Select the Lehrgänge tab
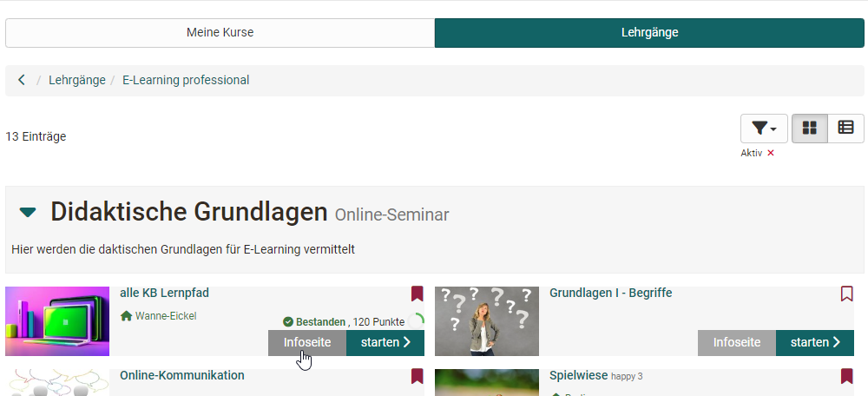The height and width of the screenshot is (396, 868). tap(649, 33)
